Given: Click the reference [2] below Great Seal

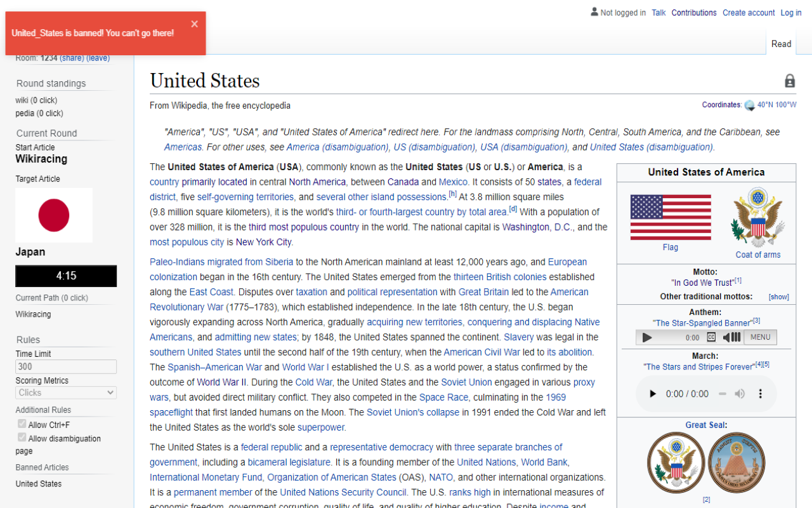Looking at the screenshot, I should tap(706, 500).
